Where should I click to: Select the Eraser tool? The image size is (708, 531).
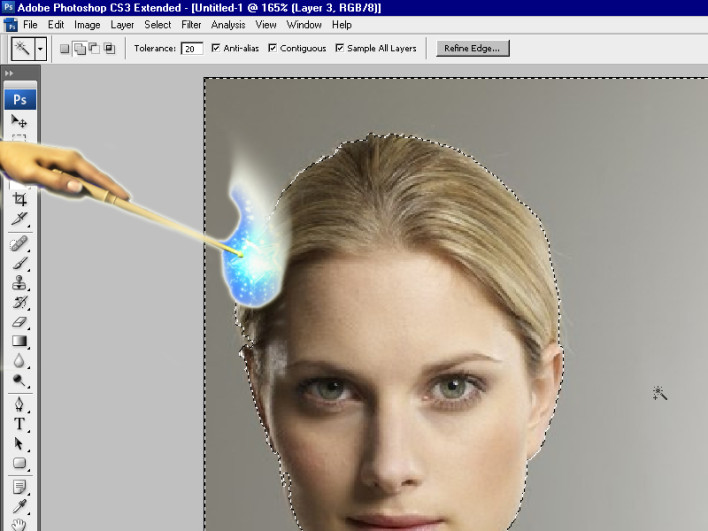(x=19, y=321)
